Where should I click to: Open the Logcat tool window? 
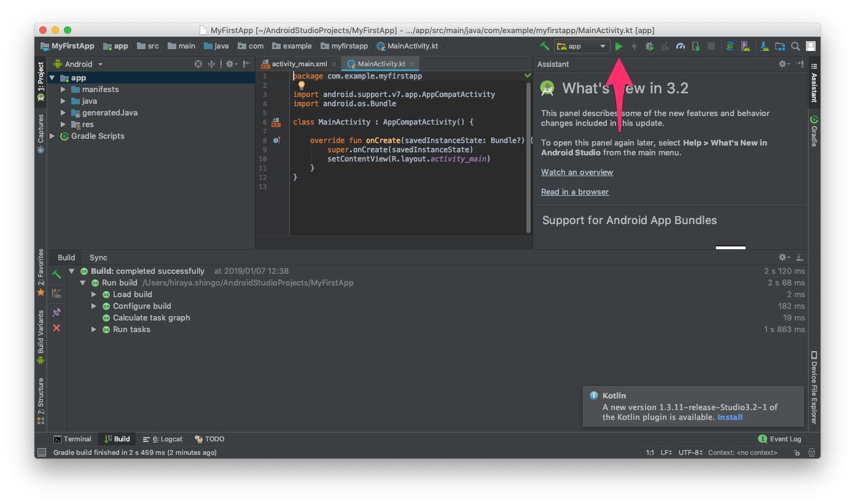coord(163,440)
